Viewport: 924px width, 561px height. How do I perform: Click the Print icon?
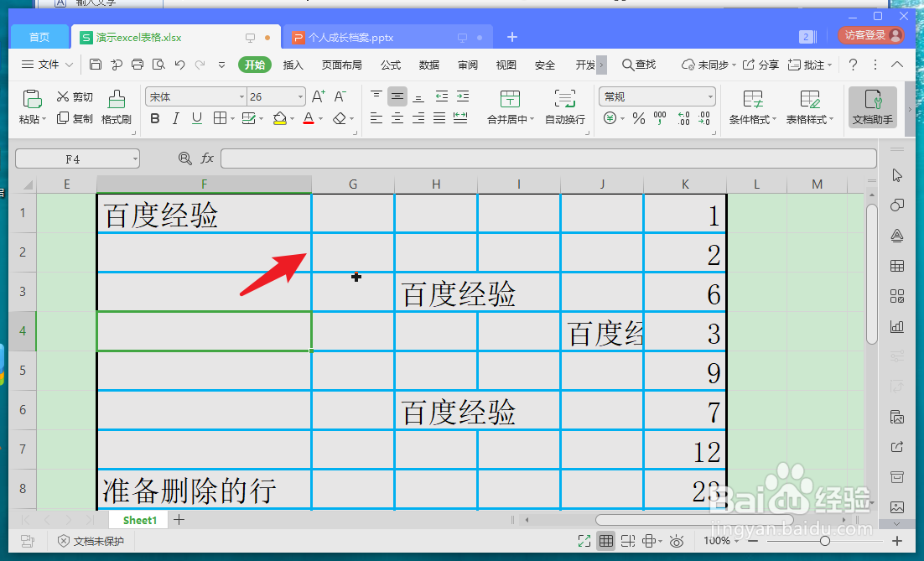[x=138, y=65]
